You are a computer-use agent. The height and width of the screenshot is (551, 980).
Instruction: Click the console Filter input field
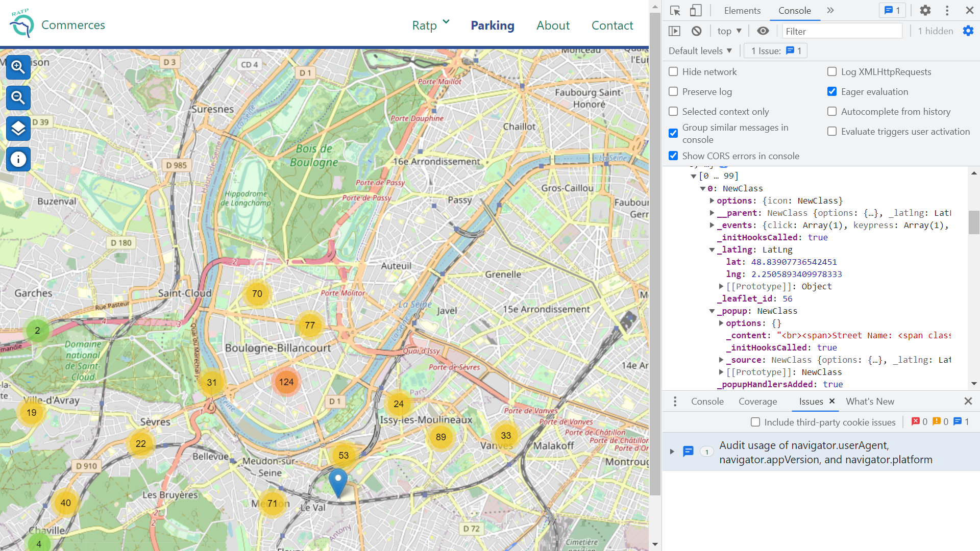(x=842, y=31)
